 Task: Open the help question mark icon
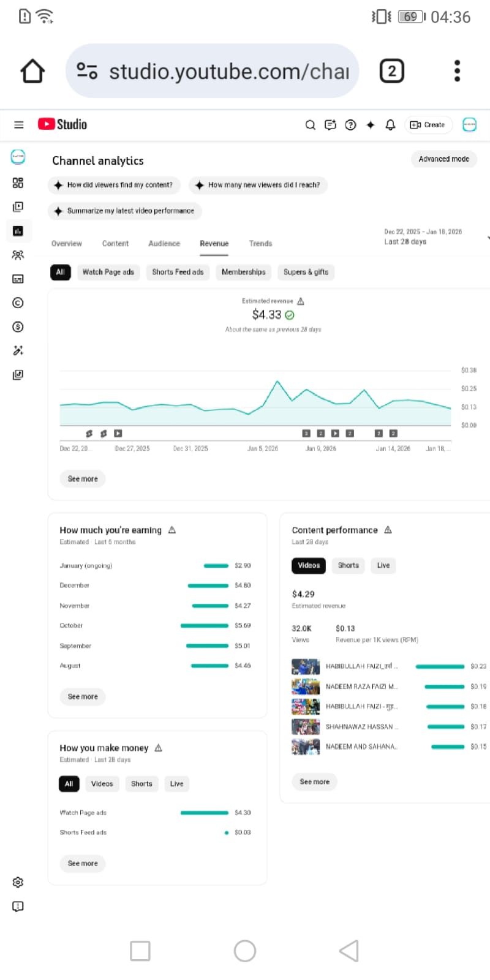point(350,125)
